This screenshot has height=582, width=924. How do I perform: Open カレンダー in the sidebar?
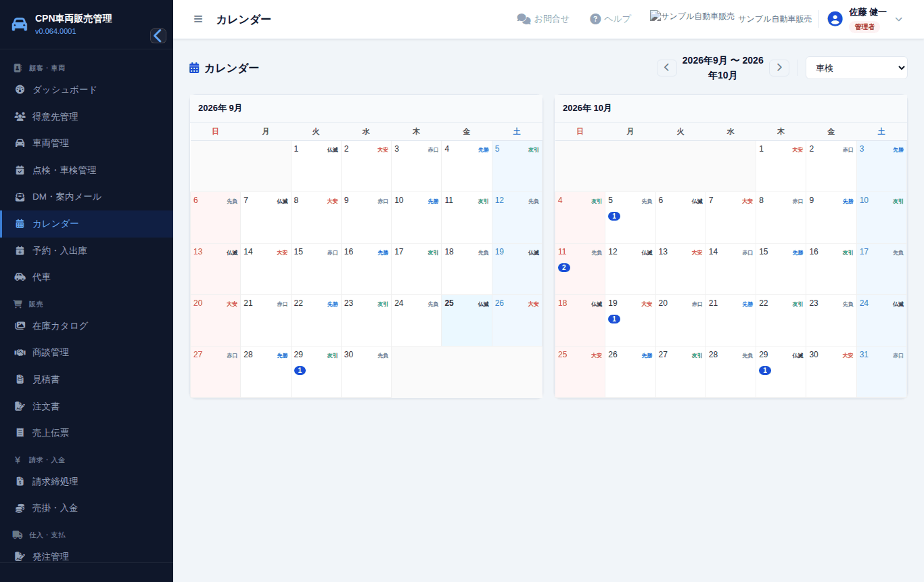(x=87, y=223)
